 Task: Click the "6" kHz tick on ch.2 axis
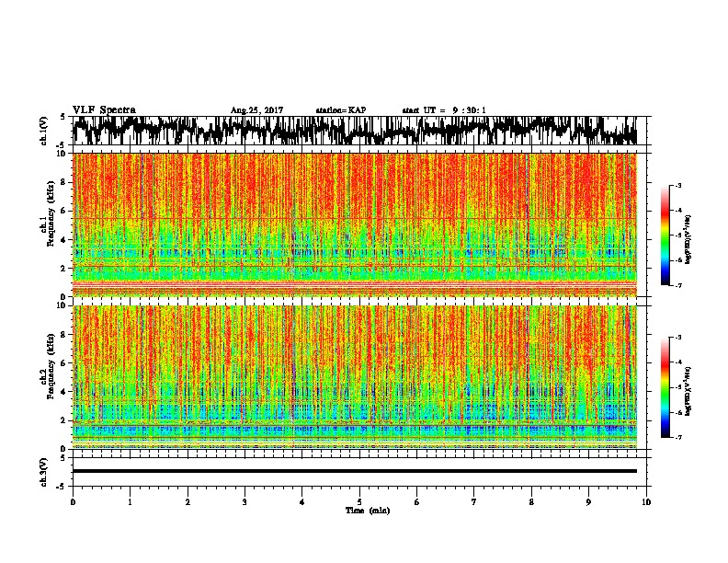[x=64, y=362]
